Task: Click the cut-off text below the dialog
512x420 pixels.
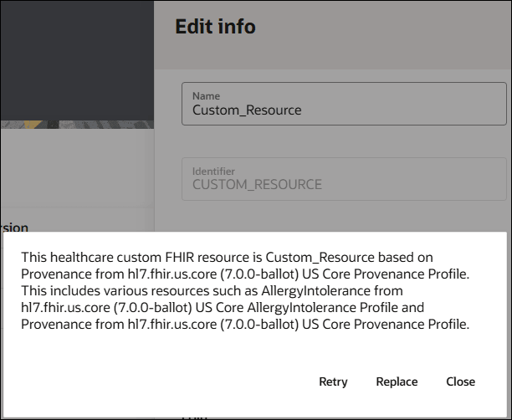Action: 195,415
